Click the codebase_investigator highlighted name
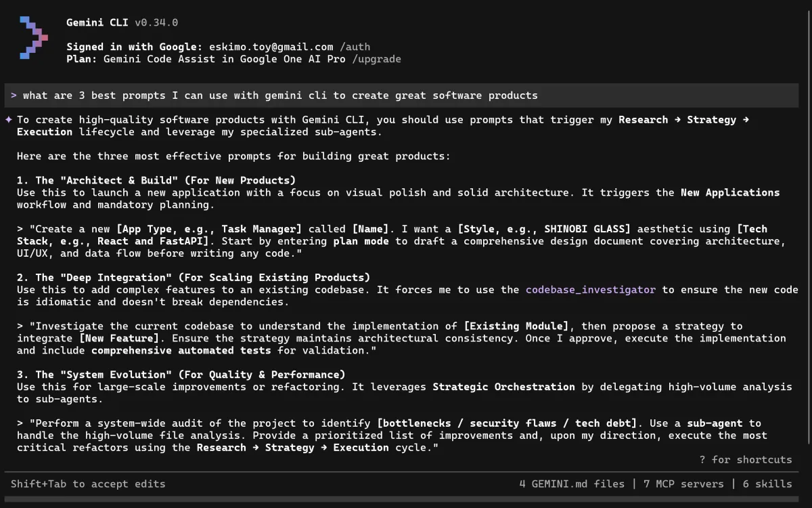The width and height of the screenshot is (812, 508). [591, 289]
